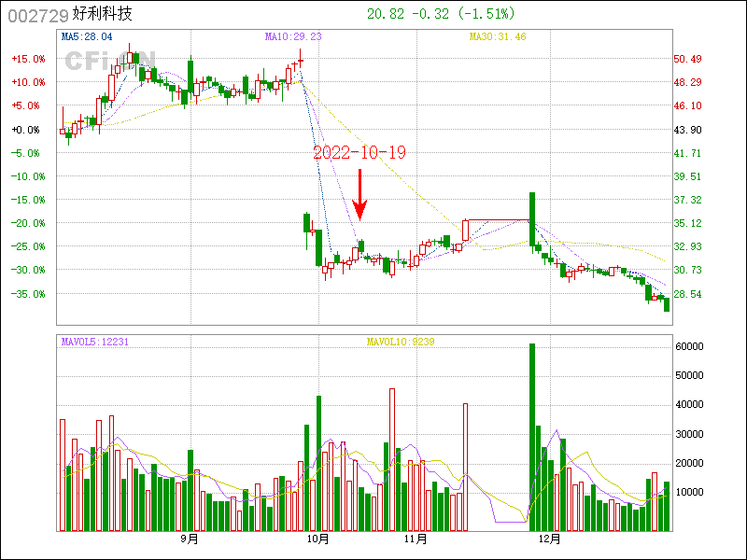Image resolution: width=747 pixels, height=560 pixels.
Task: Click the -15.0% axis label
Action: [x=28, y=200]
